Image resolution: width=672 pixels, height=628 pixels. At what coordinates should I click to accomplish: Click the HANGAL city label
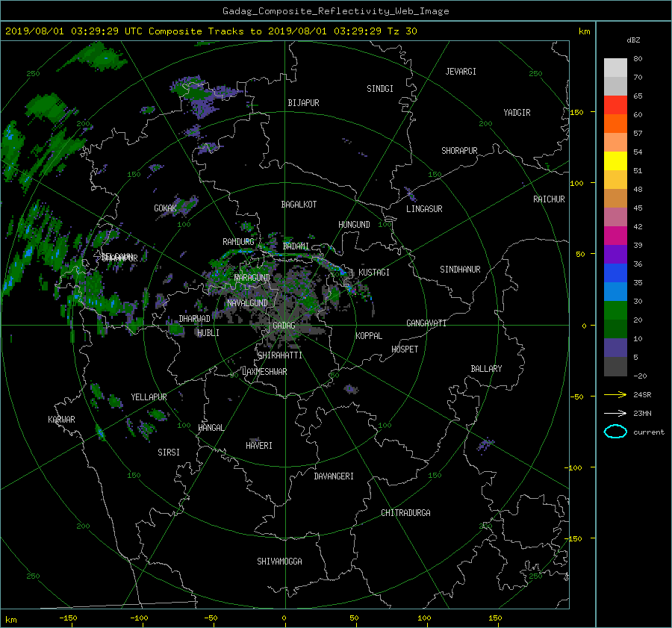pos(211,428)
